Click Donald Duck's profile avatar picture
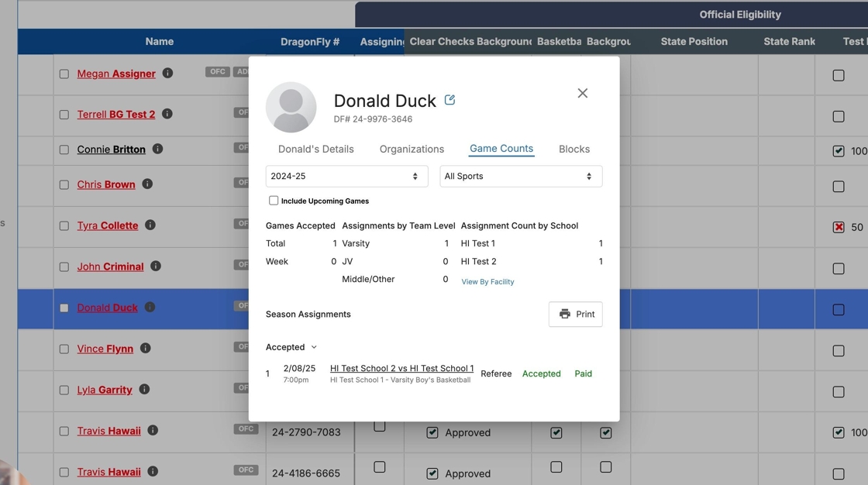Image resolution: width=868 pixels, height=485 pixels. [291, 107]
